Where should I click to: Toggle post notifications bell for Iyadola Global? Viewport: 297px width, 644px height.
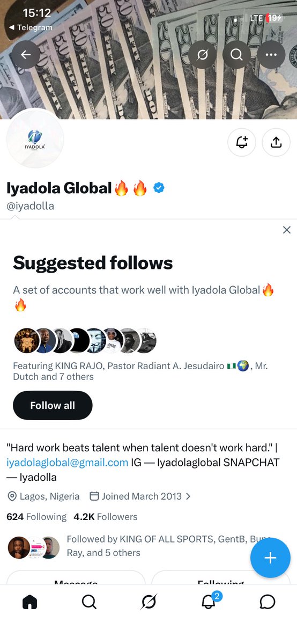tap(242, 142)
